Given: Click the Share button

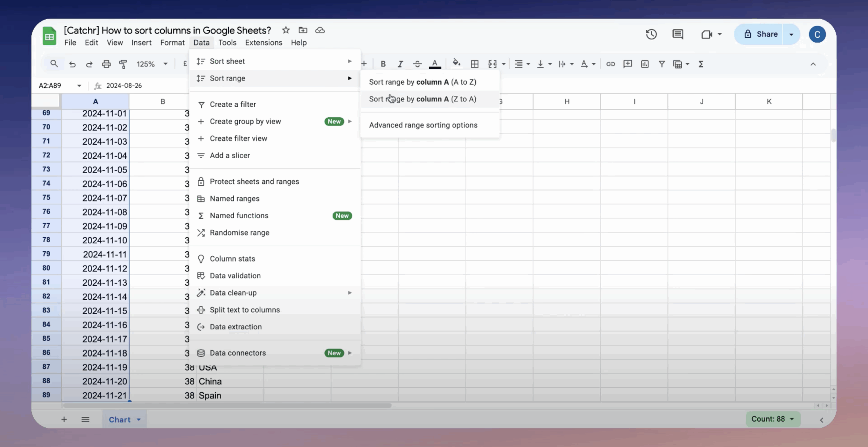Looking at the screenshot, I should pos(761,34).
